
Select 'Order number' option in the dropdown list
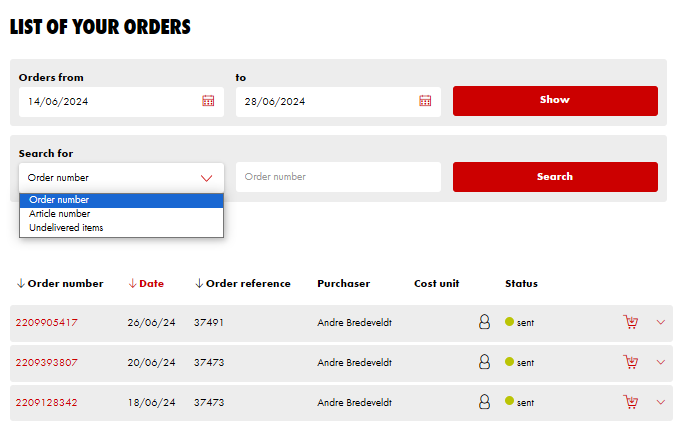(x=59, y=199)
